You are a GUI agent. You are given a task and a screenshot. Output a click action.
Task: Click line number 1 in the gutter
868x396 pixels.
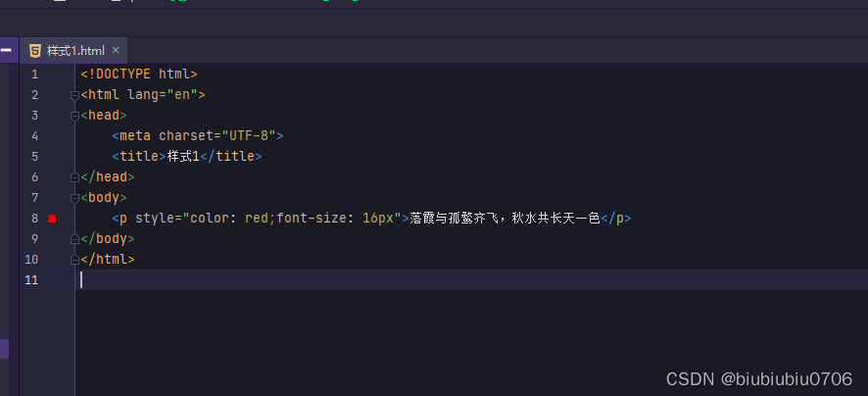34,74
